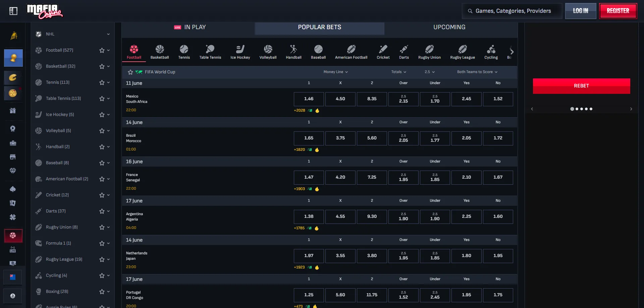644x308 pixels.
Task: Open the live section sidebar icon
Action: click(13, 250)
